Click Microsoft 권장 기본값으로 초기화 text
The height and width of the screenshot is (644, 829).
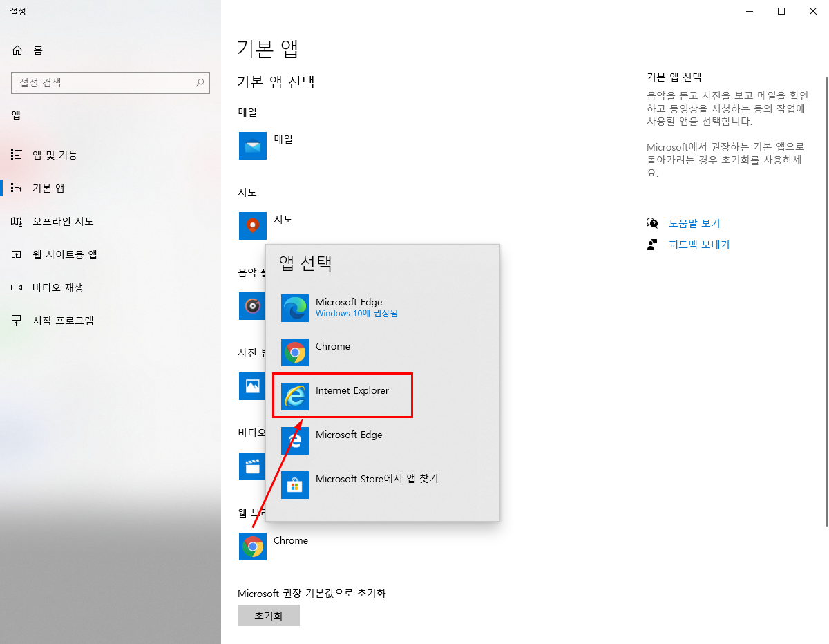click(312, 594)
